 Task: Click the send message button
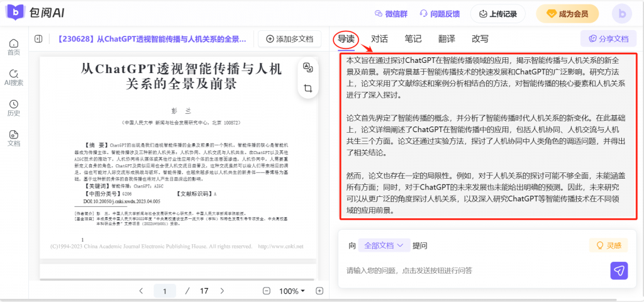(619, 271)
